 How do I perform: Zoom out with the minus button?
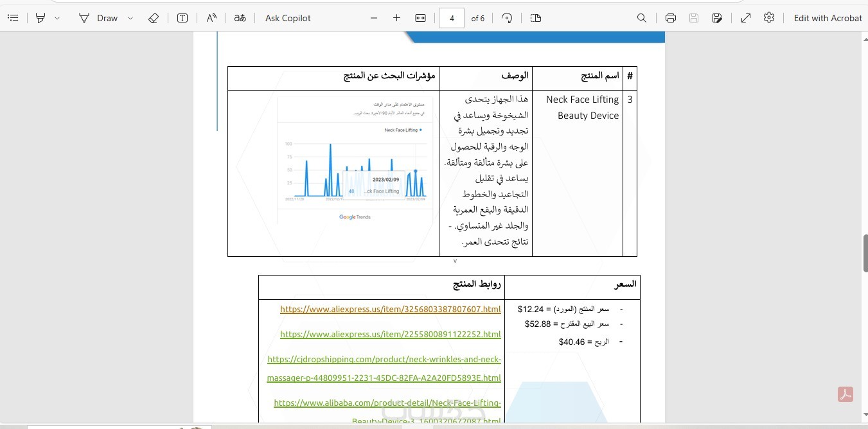pos(374,18)
